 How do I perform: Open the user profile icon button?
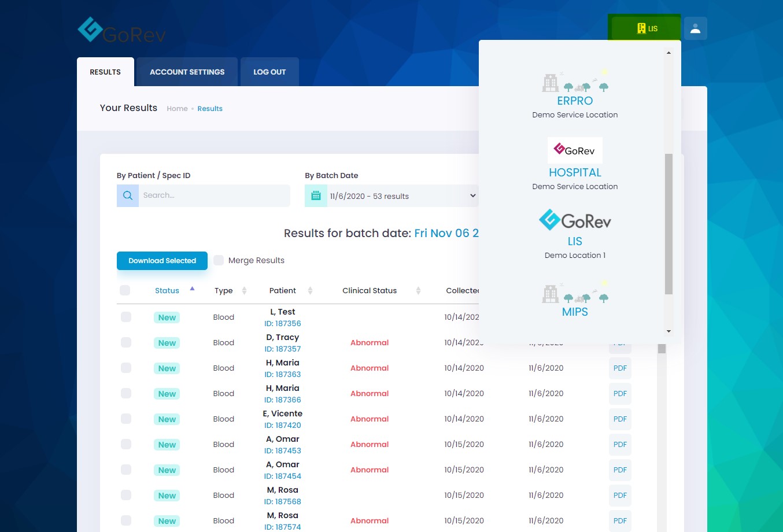(695, 28)
